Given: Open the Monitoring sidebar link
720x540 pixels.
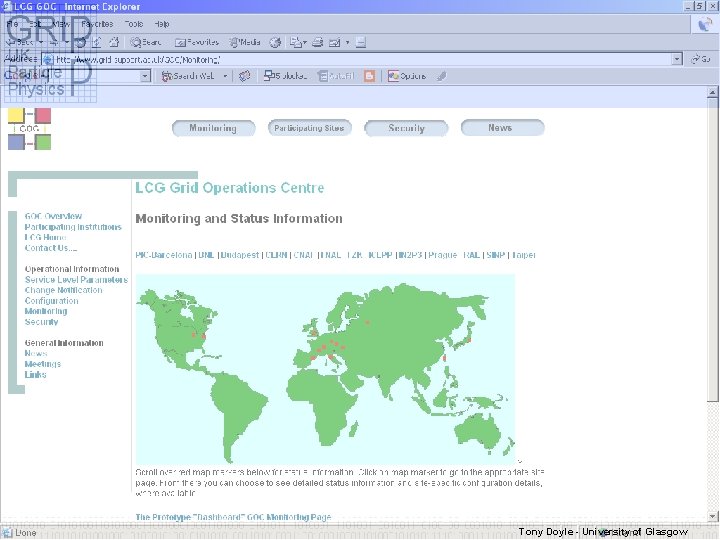Looking at the screenshot, I should (x=46, y=311).
